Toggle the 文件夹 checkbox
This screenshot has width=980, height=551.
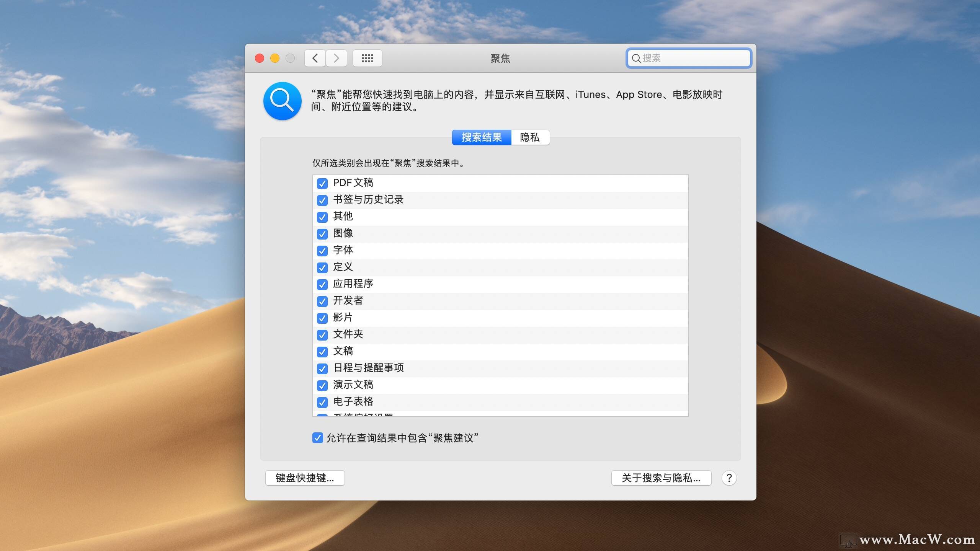point(322,335)
